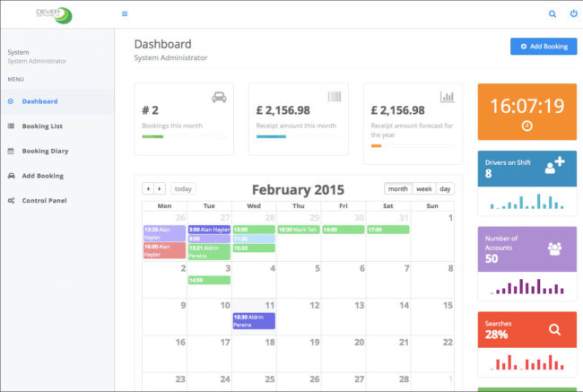Click the magnifier icon on Searches tile
This screenshot has height=392, width=583.
(x=553, y=329)
